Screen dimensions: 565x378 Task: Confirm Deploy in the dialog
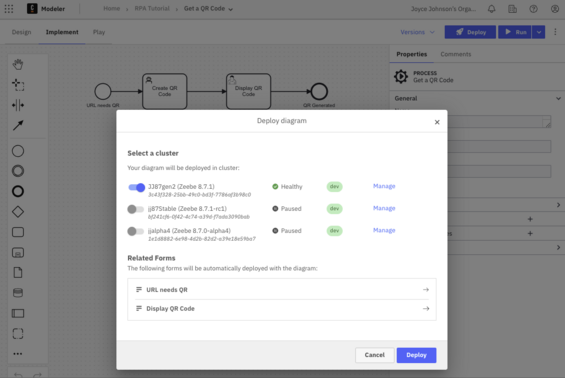(416, 355)
